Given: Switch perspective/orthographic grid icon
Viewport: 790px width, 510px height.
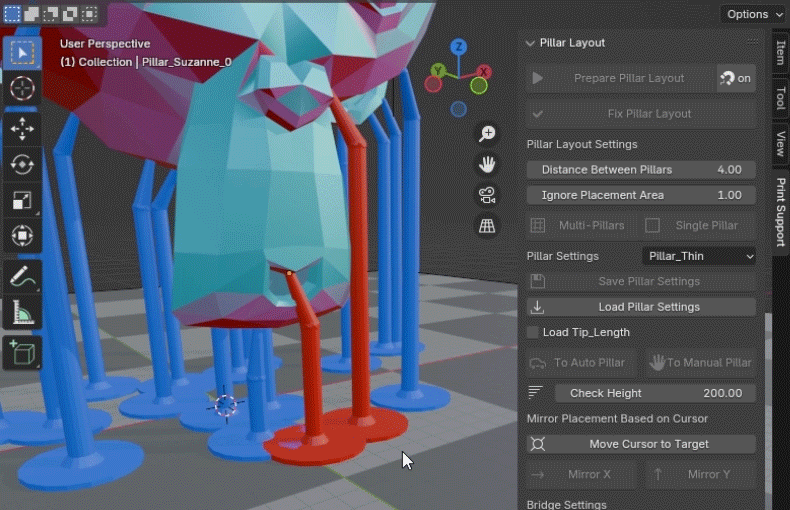Looking at the screenshot, I should click(x=487, y=226).
